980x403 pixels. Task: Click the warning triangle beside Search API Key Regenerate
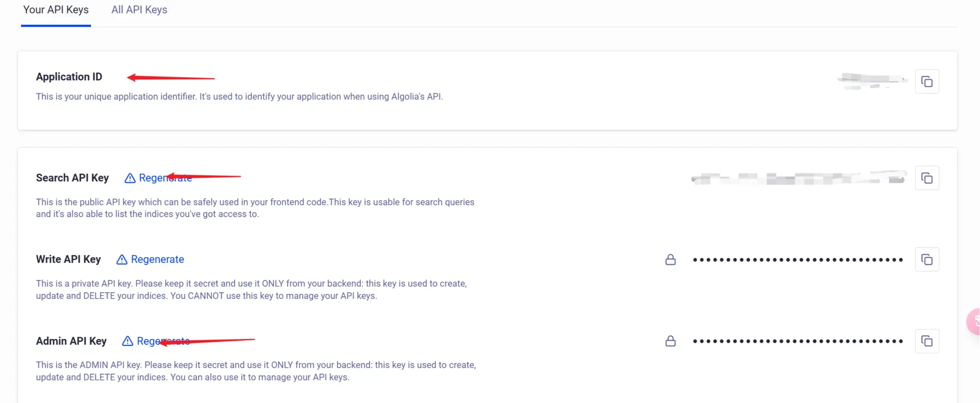point(130,178)
